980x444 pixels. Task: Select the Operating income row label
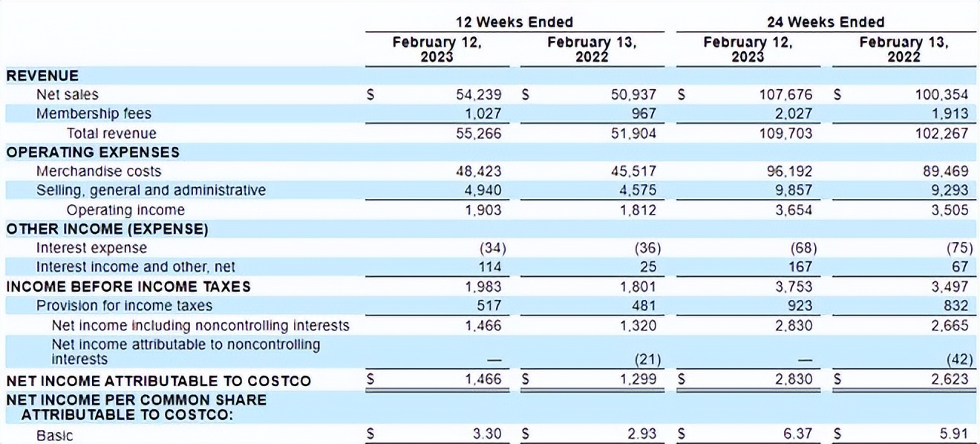pos(125,209)
